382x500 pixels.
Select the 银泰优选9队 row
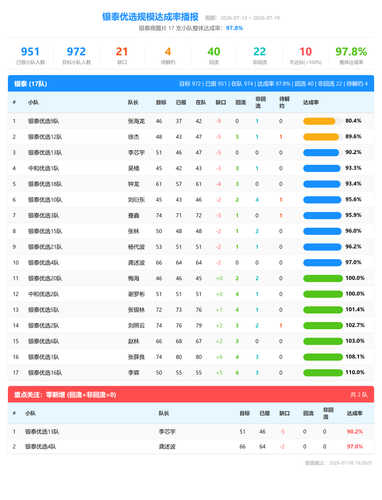(x=191, y=121)
